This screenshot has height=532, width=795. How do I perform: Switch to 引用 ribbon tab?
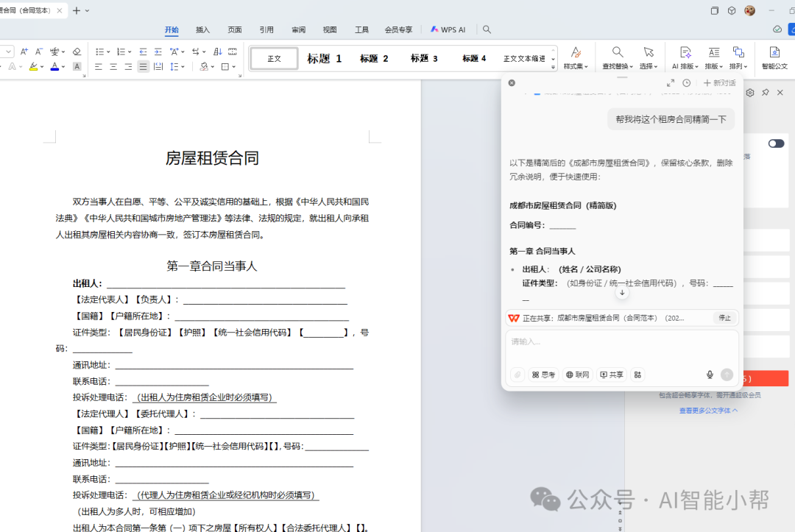266,29
